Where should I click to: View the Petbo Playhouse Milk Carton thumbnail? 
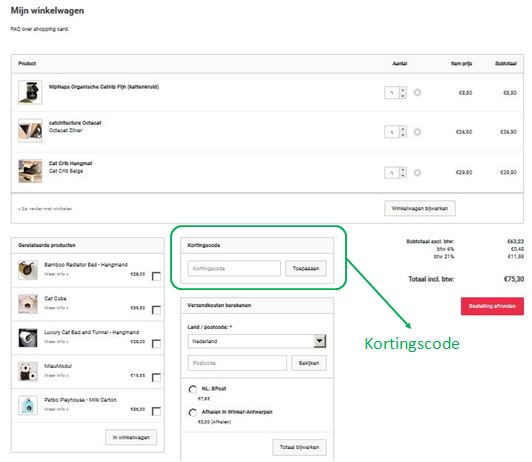28,405
